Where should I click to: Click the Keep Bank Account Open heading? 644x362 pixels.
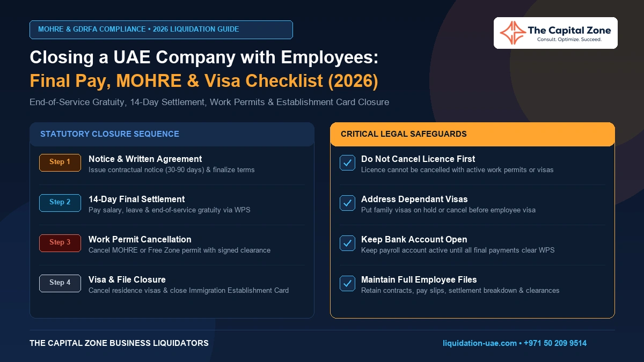pyautogui.click(x=414, y=240)
